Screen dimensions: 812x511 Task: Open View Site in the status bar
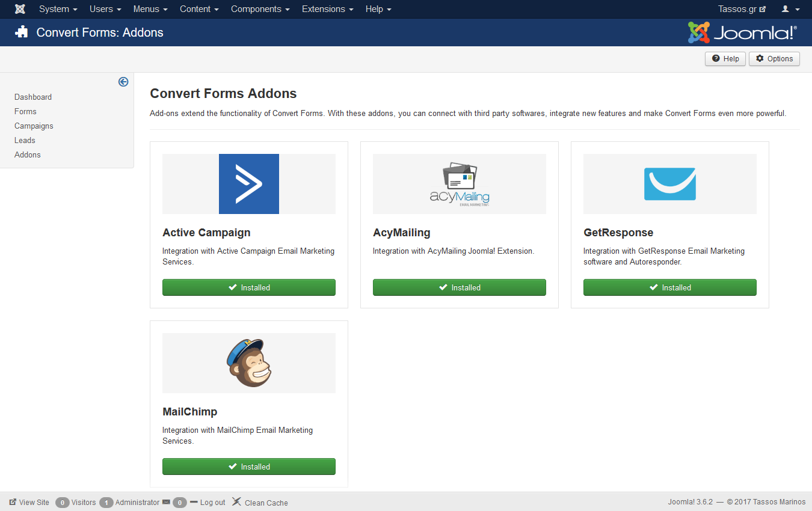click(29, 503)
